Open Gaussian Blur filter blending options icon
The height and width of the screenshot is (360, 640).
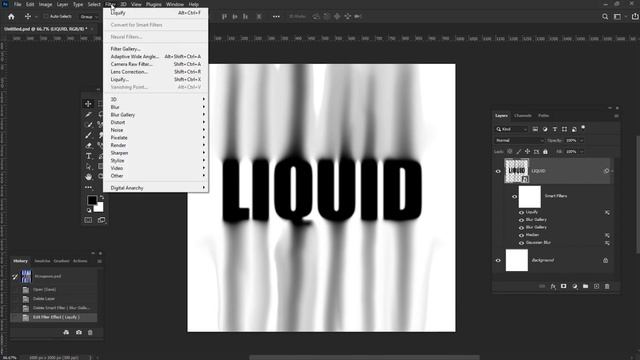click(607, 243)
